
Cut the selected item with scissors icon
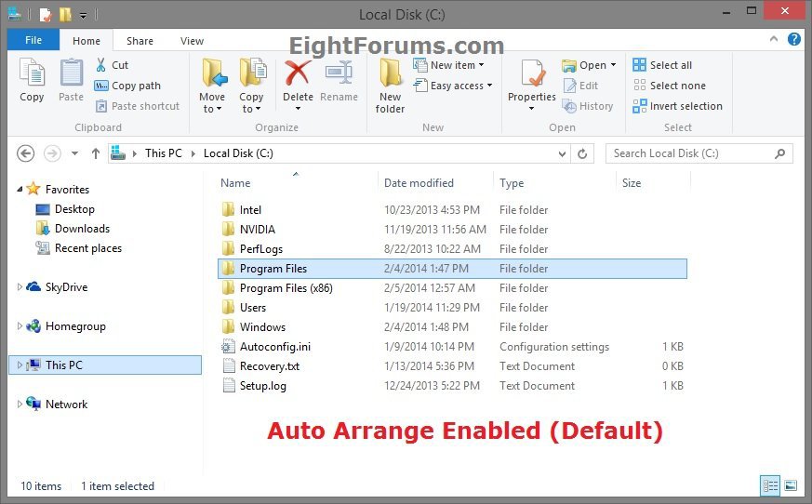[101, 65]
